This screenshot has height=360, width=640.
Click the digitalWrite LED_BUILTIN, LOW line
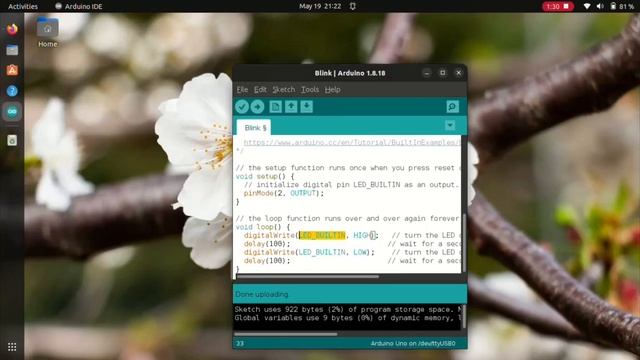click(309, 252)
